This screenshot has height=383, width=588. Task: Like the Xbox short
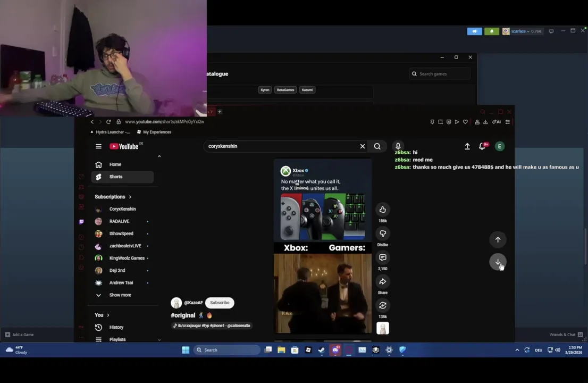pyautogui.click(x=382, y=210)
